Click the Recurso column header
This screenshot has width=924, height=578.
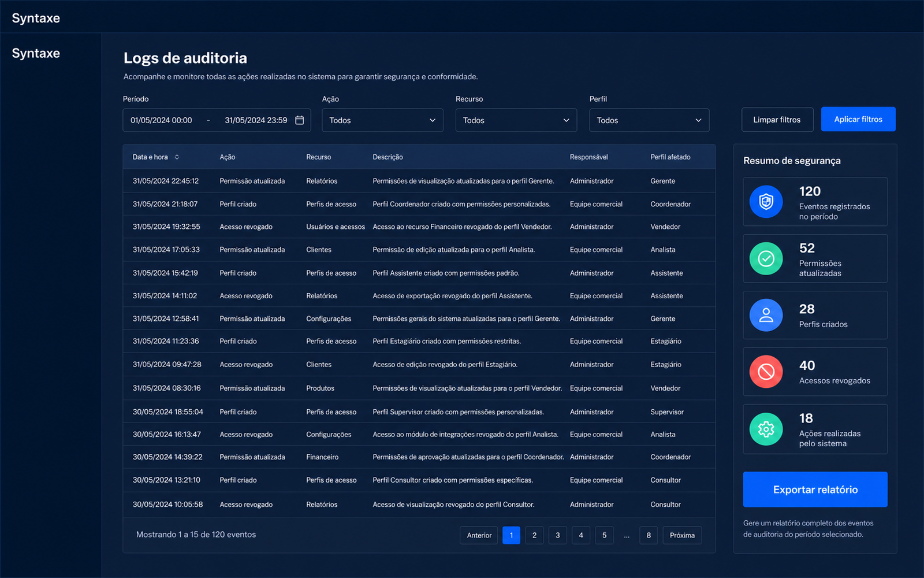pyautogui.click(x=319, y=157)
